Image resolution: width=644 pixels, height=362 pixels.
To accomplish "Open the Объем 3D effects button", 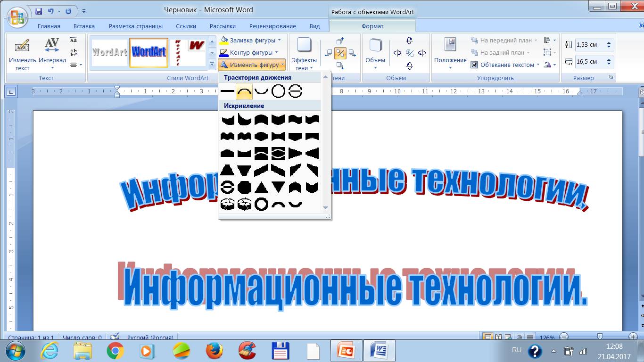I will pyautogui.click(x=375, y=53).
